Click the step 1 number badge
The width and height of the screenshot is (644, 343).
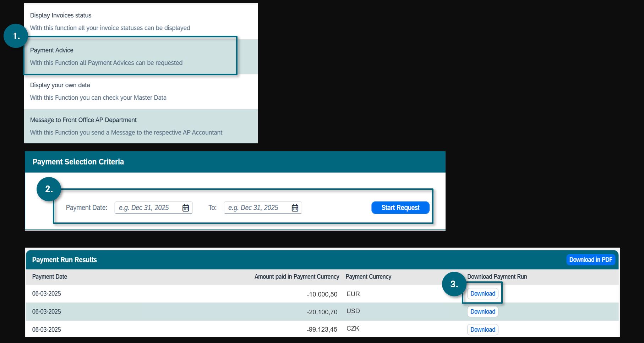coord(16,36)
